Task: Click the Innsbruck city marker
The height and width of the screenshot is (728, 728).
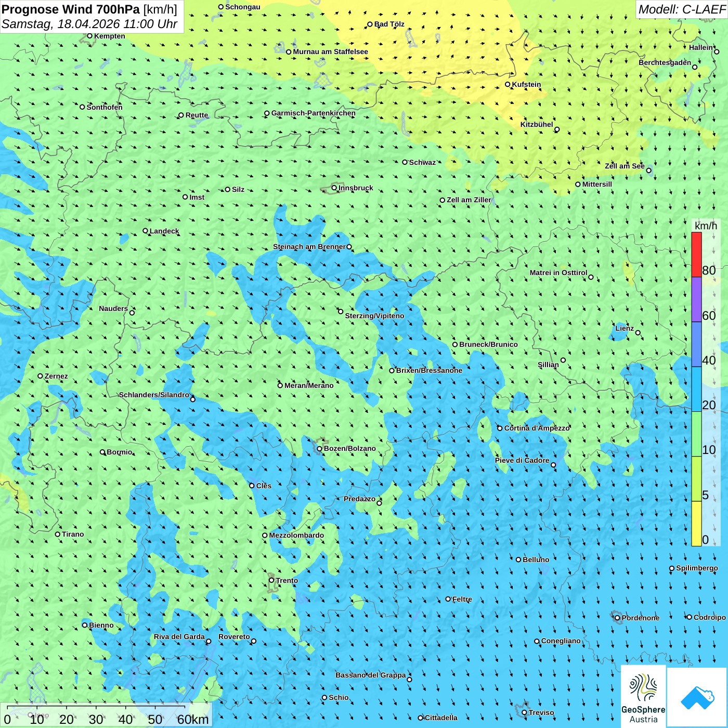Action: click(x=334, y=188)
